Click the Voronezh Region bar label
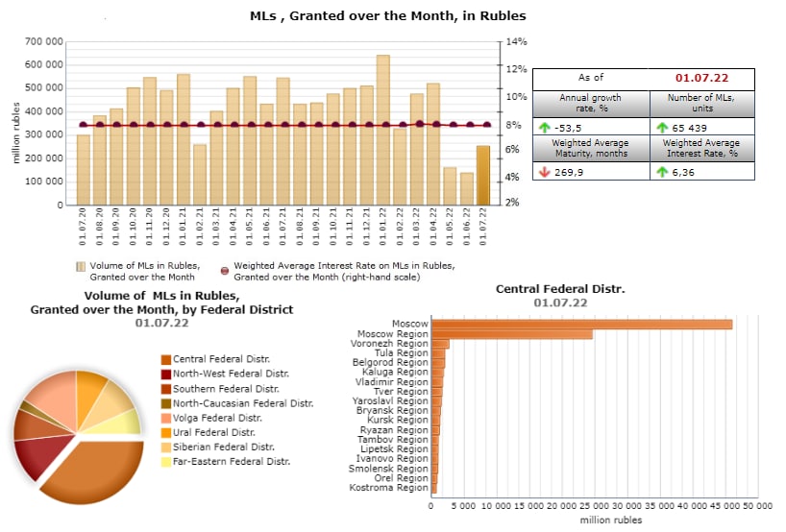Screen dimensions: 786x532 (392, 344)
